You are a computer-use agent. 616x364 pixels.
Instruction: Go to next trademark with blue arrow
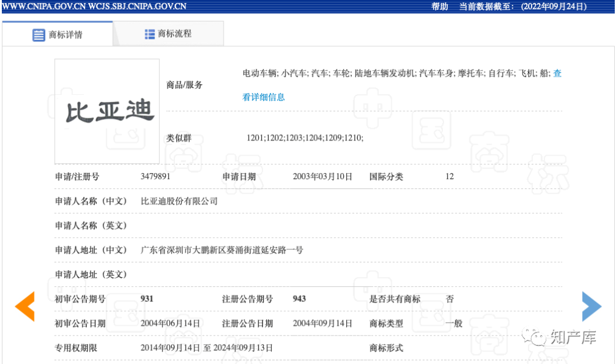tap(591, 306)
